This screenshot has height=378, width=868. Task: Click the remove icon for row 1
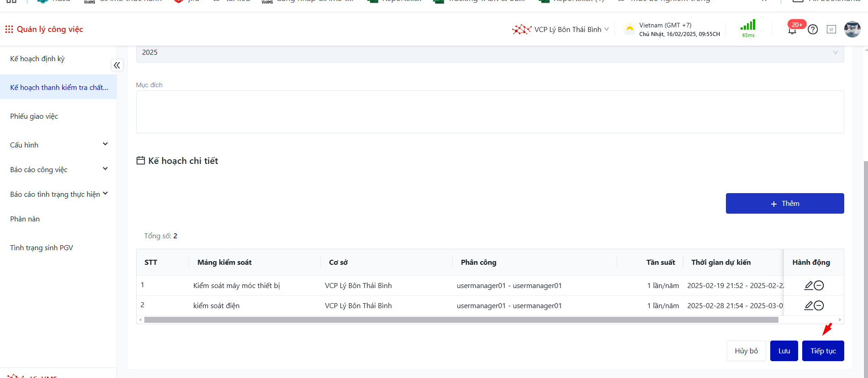[819, 285]
